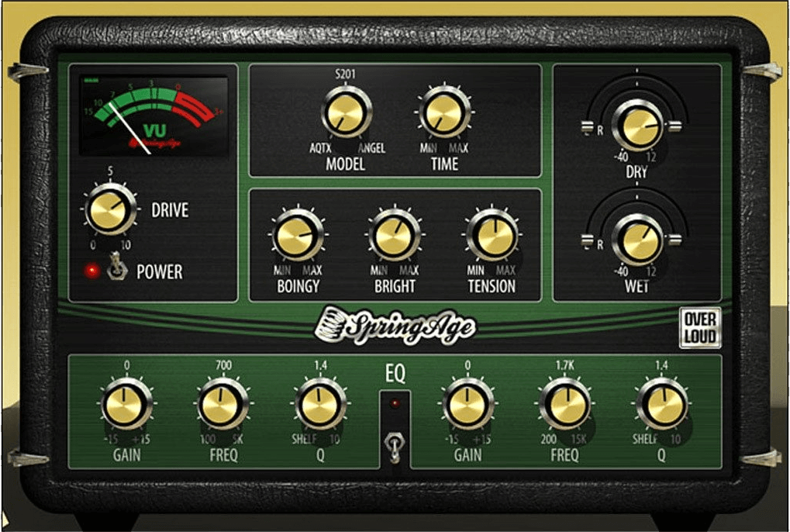Click the EQ red LED indicator
The height and width of the screenshot is (532, 790).
pos(395,403)
